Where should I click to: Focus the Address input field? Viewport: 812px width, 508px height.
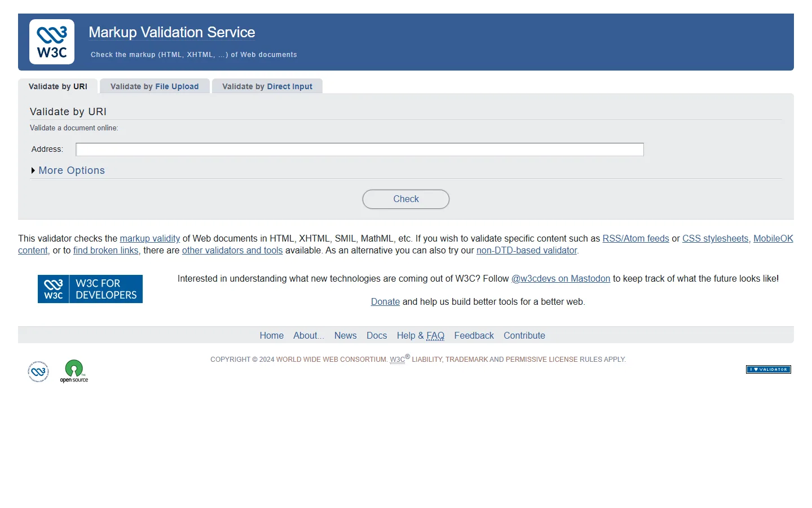pos(360,149)
